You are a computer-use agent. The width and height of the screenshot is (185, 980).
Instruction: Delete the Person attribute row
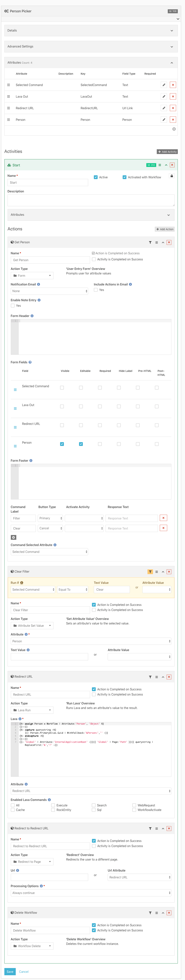pos(173,119)
